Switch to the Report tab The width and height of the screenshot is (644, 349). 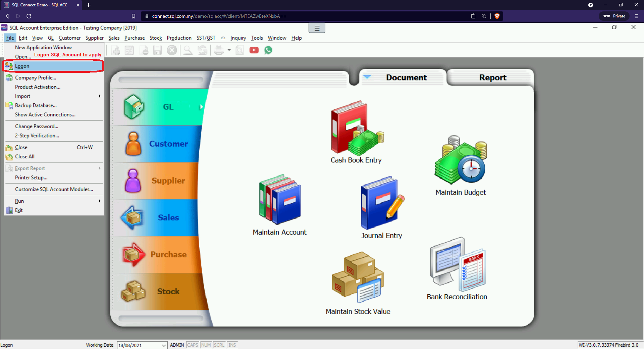click(492, 77)
